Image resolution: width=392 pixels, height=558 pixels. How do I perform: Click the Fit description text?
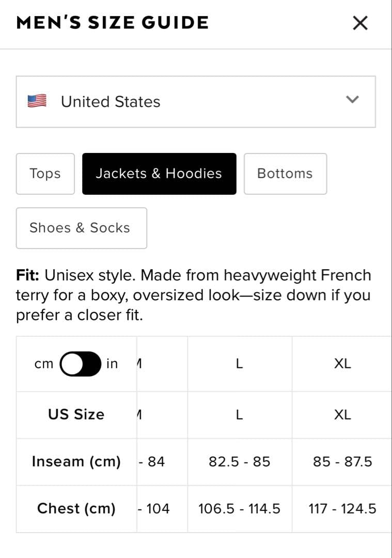pyautogui.click(x=194, y=295)
